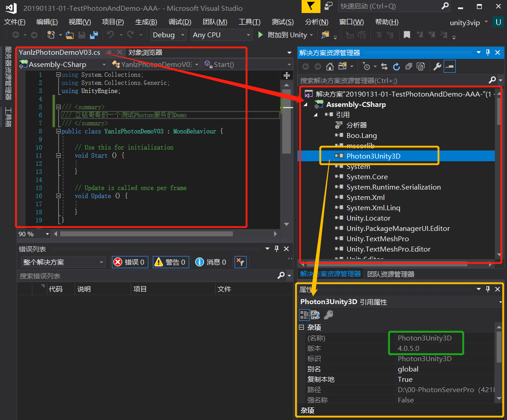The height and width of the screenshot is (420, 507).
Task: Open file with the folder toolbar icon
Action: click(x=70, y=35)
